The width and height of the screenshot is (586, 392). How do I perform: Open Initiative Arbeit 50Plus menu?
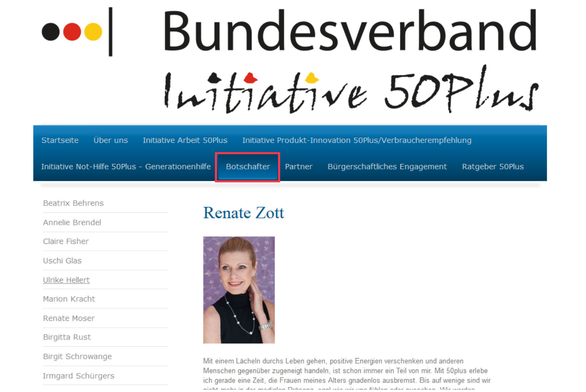click(x=185, y=140)
